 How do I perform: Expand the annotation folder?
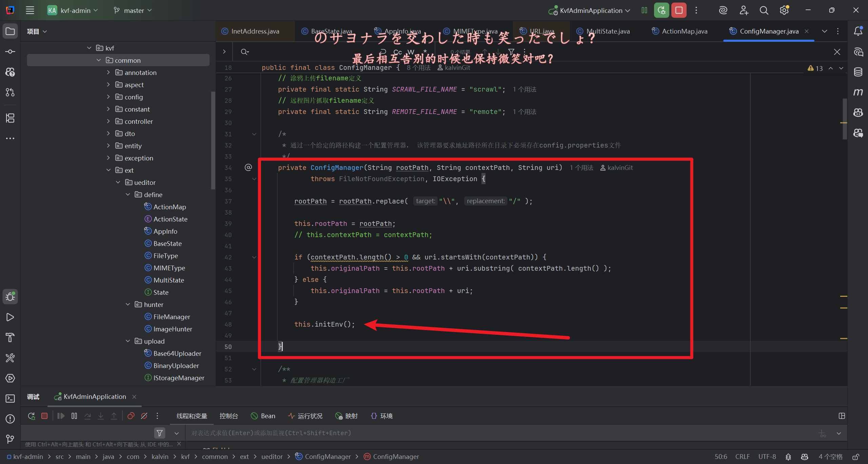(x=108, y=72)
